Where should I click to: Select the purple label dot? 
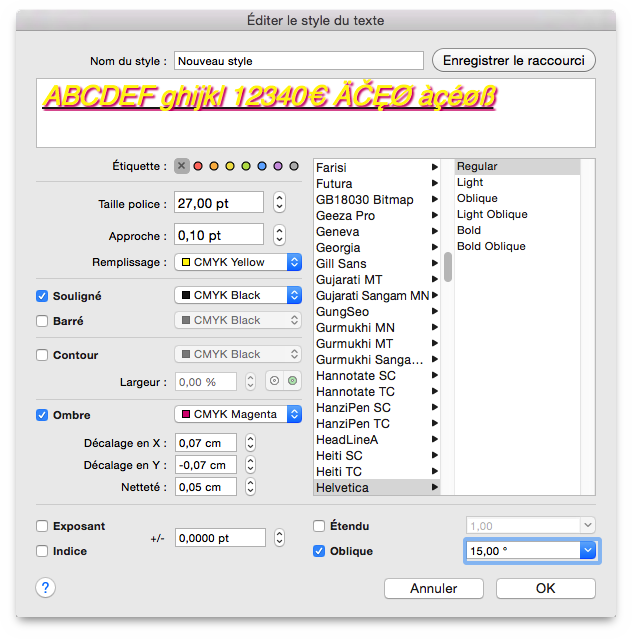278,166
